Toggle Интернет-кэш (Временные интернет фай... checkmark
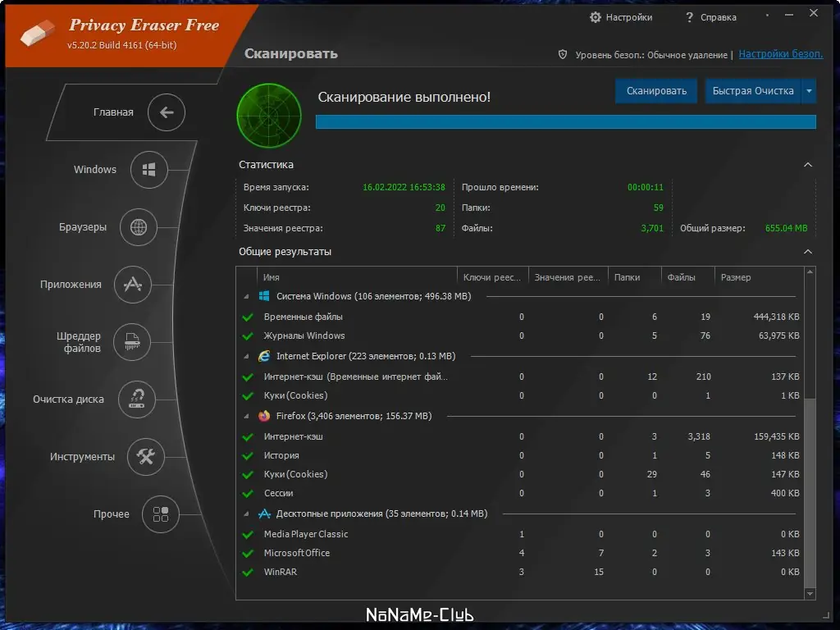 tap(248, 377)
